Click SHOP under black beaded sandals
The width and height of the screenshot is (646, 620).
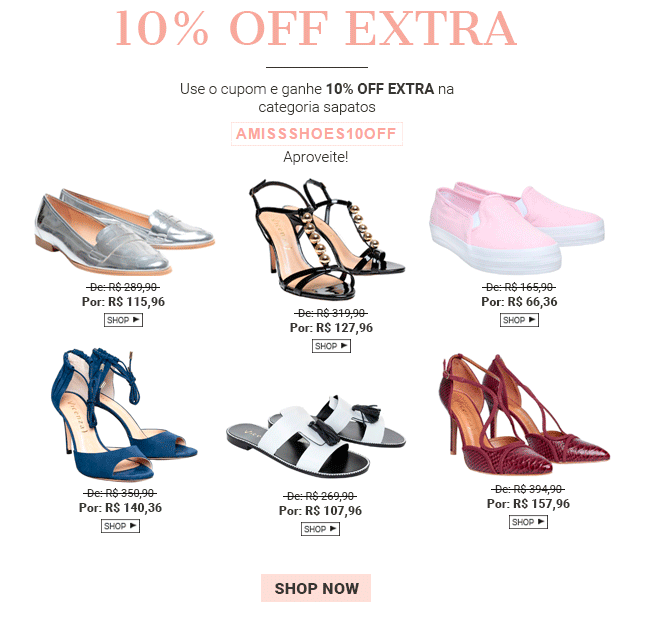click(x=331, y=346)
